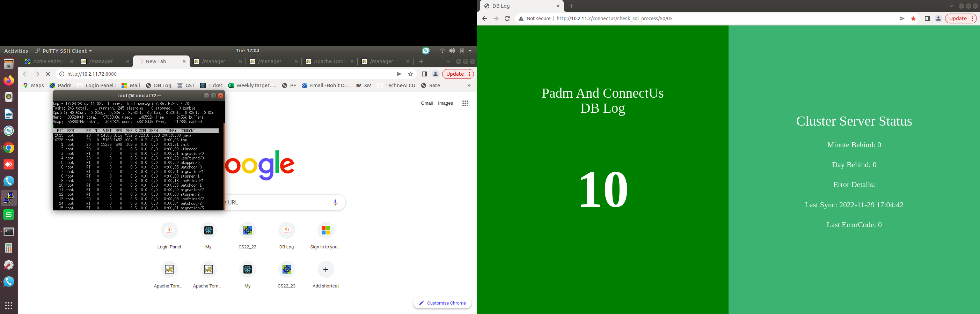Open GST bookmark
Screen dimensions: 980x314
[x=186, y=85]
